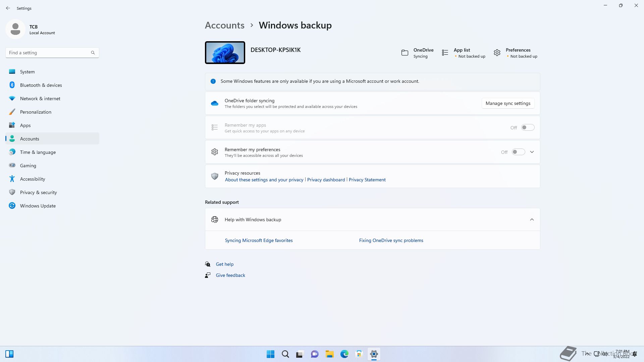Open Syncing Microsoft Edge favorites help link
The height and width of the screenshot is (362, 644).
259,240
